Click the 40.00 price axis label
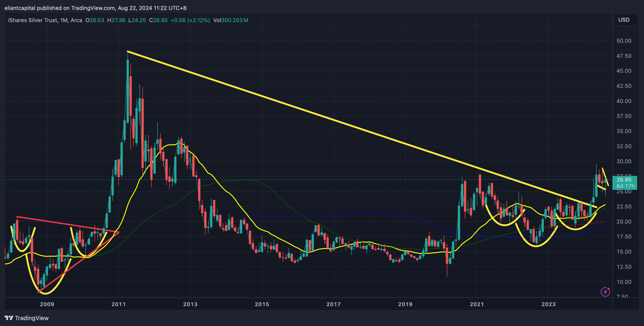 624,101
